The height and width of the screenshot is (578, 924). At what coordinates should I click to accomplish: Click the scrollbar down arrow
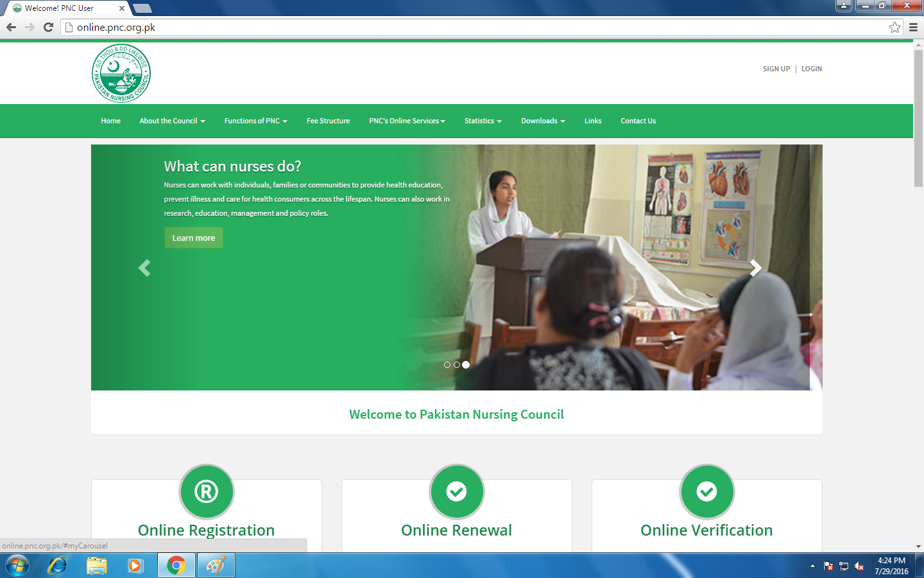click(x=918, y=547)
